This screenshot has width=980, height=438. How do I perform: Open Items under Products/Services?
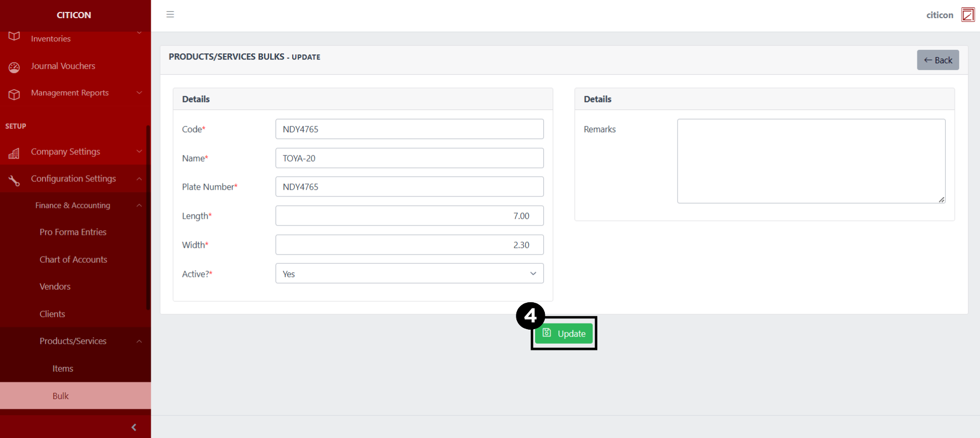pos(63,369)
